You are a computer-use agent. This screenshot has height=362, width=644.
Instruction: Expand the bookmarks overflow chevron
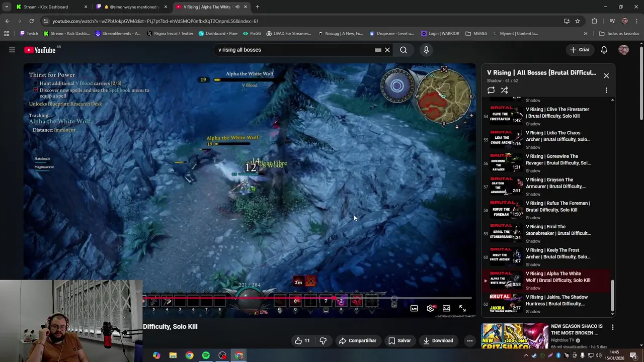point(585,34)
